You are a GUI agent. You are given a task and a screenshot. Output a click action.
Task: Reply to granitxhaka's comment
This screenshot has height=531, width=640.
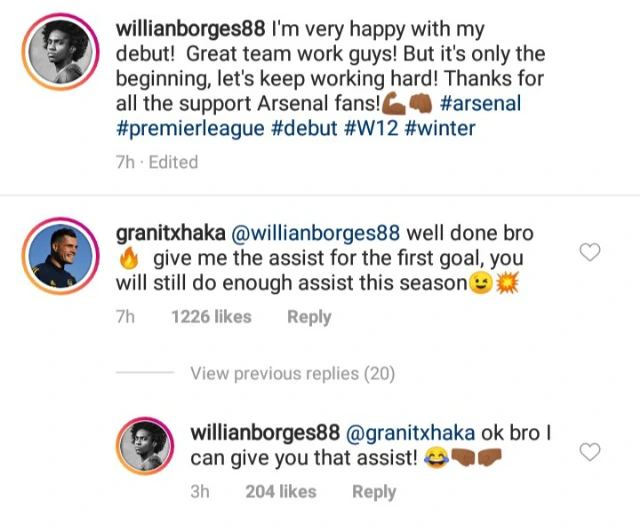[x=309, y=317]
